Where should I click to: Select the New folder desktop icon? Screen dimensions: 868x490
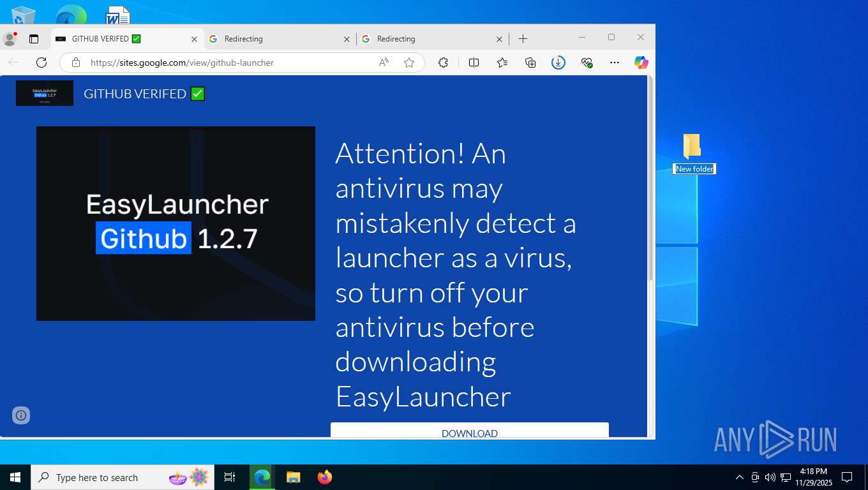[x=692, y=146]
